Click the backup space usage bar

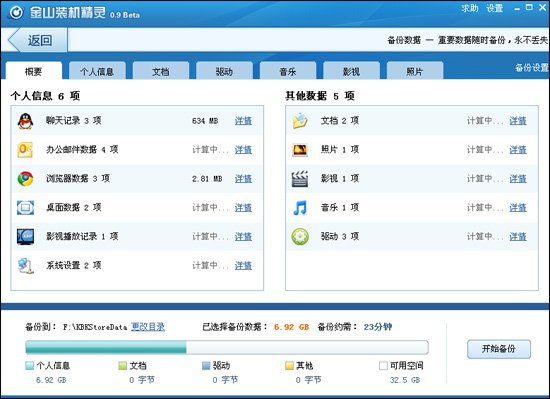point(227,347)
